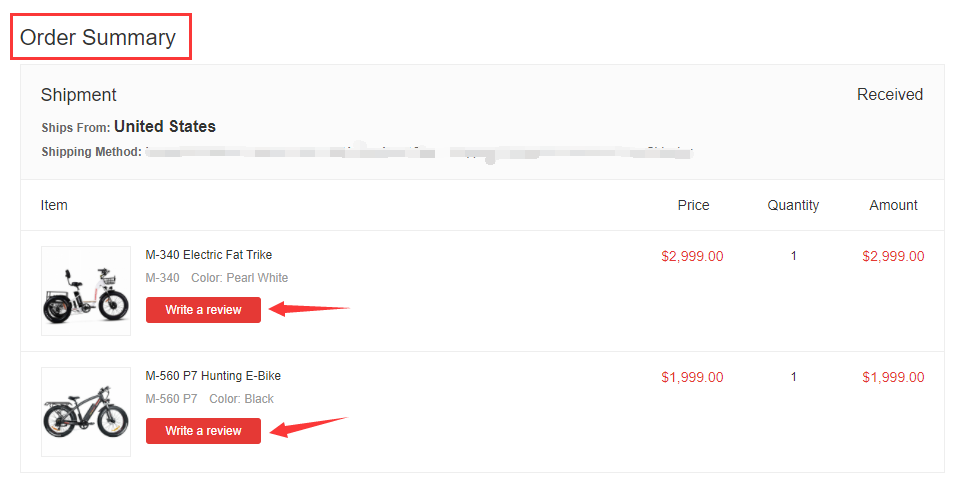Viewport: 972px width, 497px height.
Task: Open the M-340 Electric Fat Trike thumbnail
Action: tap(86, 291)
